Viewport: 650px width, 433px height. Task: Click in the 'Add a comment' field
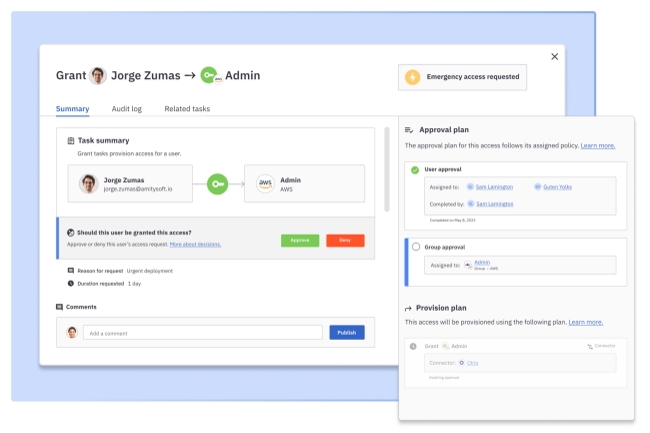[203, 332]
